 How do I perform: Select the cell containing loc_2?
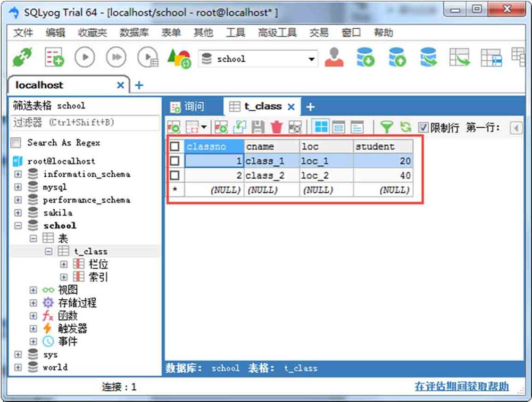coord(327,175)
